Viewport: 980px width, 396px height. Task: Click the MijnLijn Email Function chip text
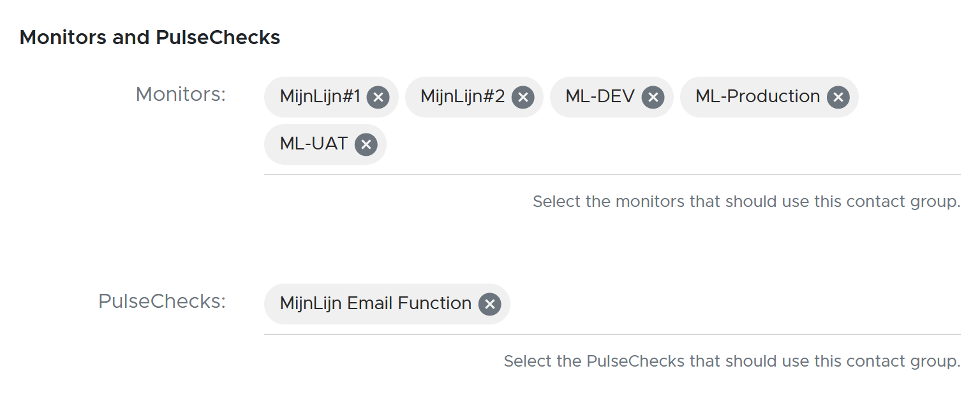(375, 303)
